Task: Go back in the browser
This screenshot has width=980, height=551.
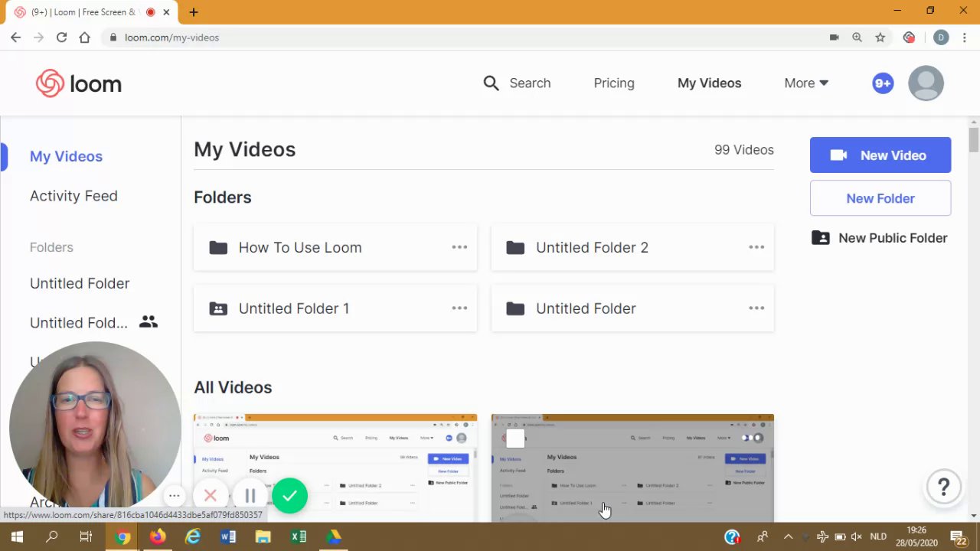Action: [15, 37]
